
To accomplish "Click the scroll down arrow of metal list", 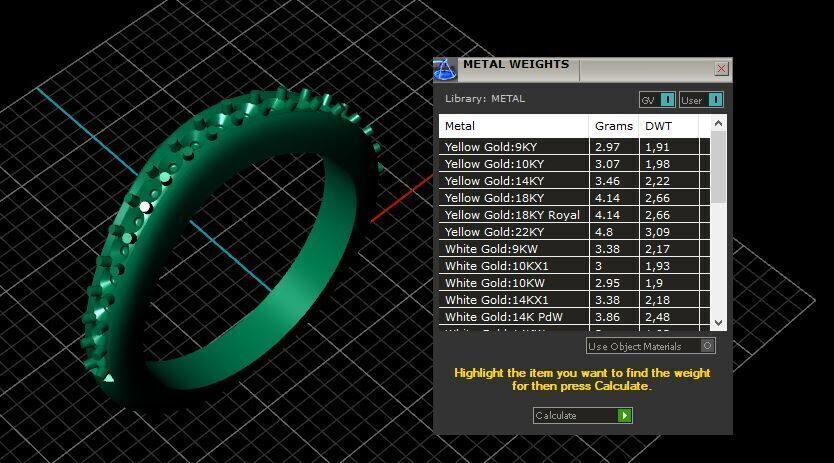I will point(719,323).
